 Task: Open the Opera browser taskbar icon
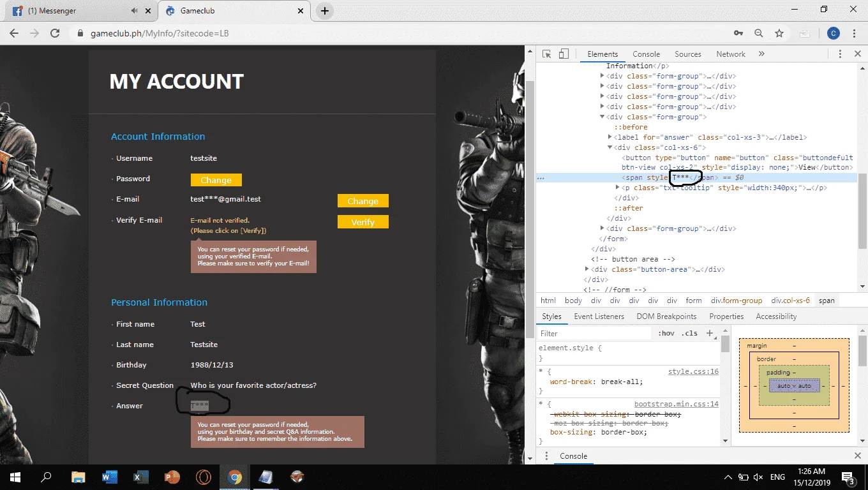(x=204, y=477)
